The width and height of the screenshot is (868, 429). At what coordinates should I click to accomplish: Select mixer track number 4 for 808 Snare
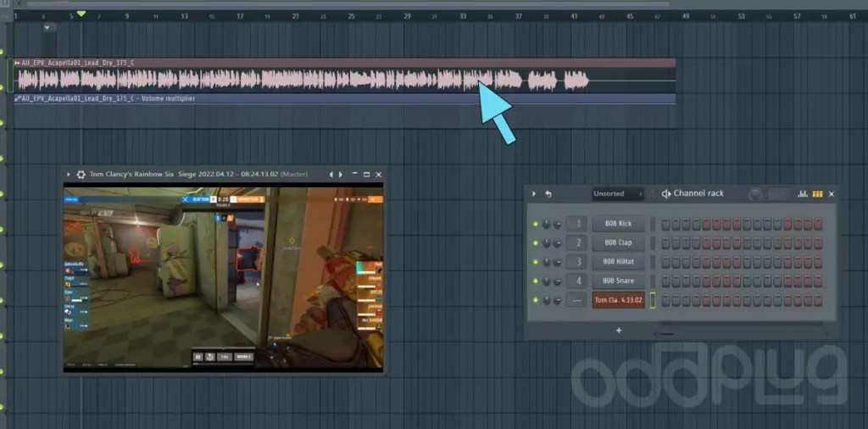(576, 281)
